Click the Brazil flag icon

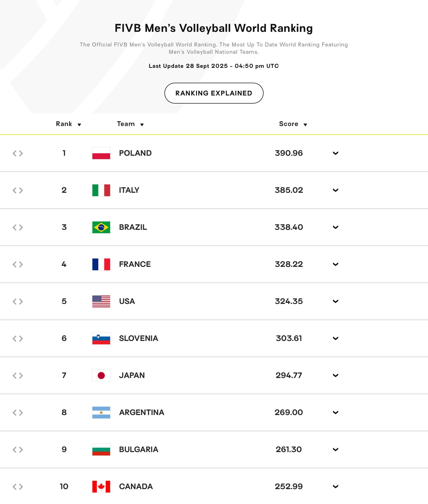point(101,227)
